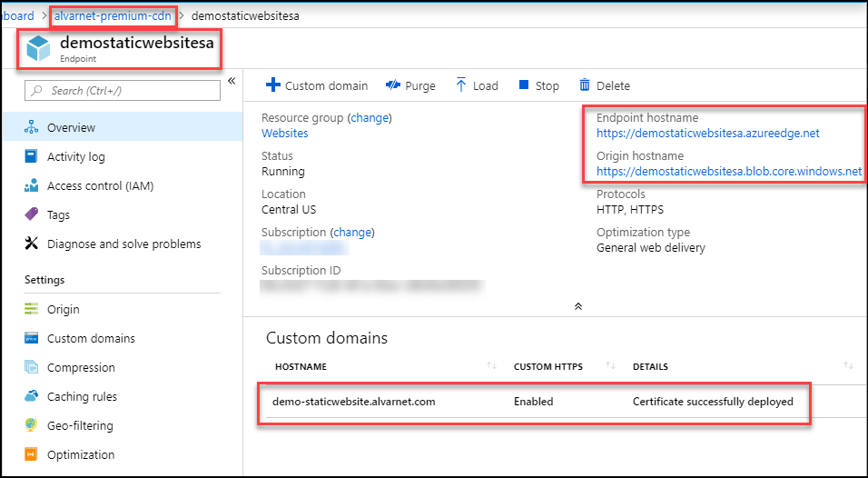Screen dimensions: 868x478
Task: Click Certificate successfully deployed details cell
Action: tap(713, 402)
